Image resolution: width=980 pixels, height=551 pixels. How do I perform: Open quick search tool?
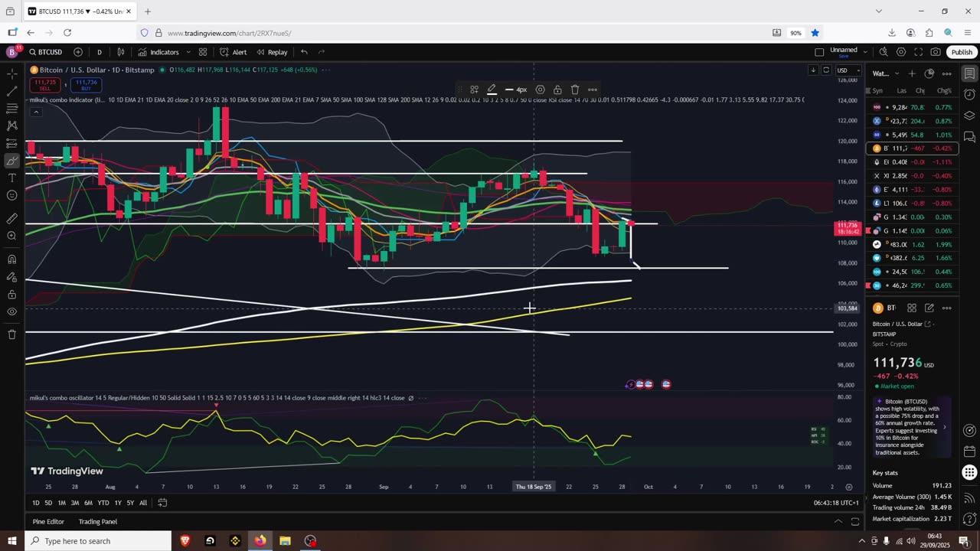[x=884, y=52]
